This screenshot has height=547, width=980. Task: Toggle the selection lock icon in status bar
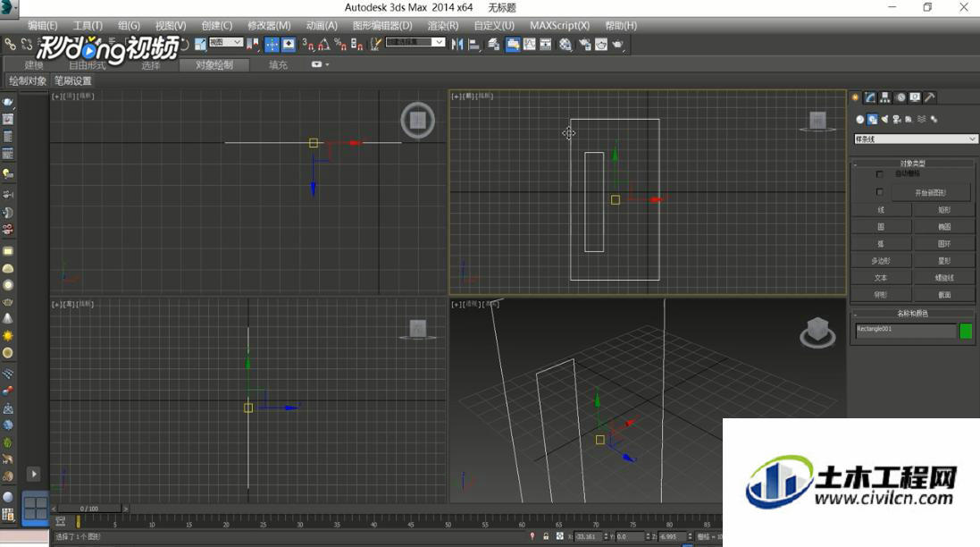[546, 536]
